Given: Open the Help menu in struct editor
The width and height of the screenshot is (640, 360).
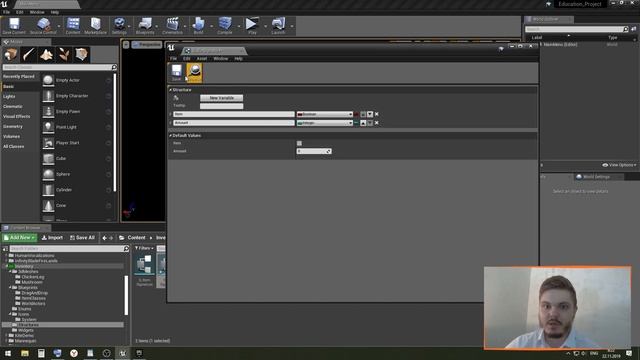Looking at the screenshot, I should tap(238, 59).
